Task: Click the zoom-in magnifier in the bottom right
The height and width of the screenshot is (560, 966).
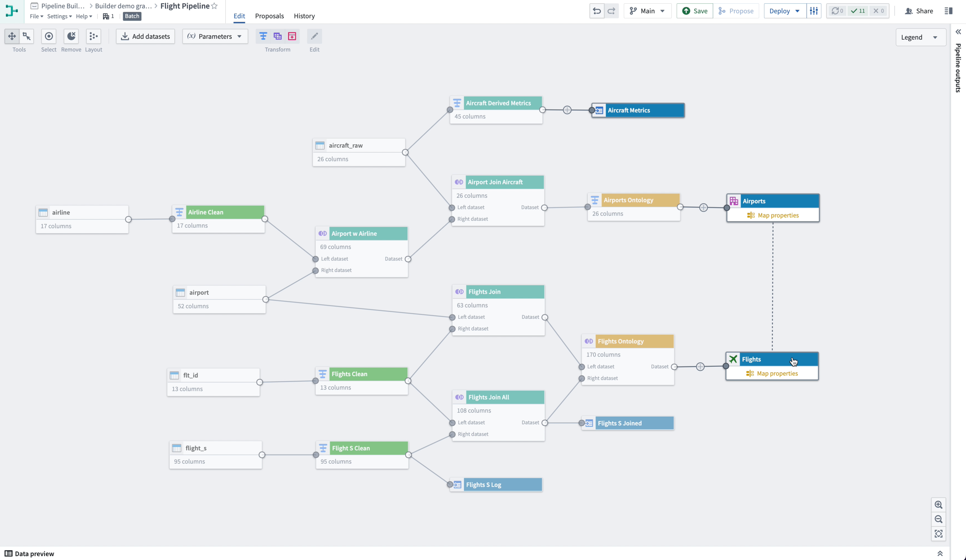Action: [x=939, y=505]
